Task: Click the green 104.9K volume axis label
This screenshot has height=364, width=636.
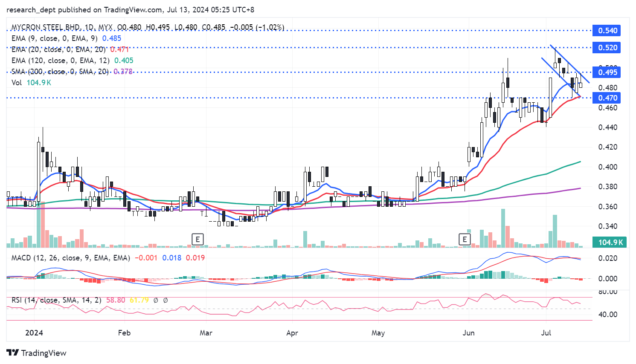Action: click(x=610, y=243)
